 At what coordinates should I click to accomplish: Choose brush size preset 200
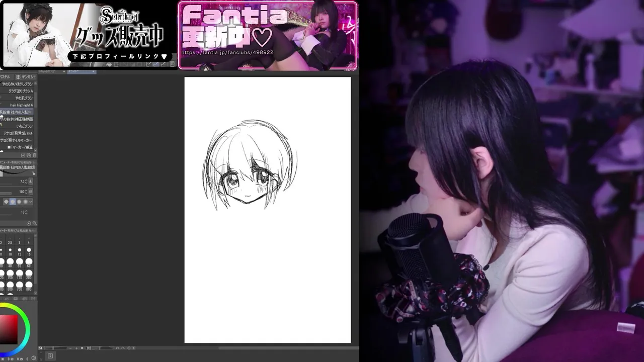pos(29,275)
